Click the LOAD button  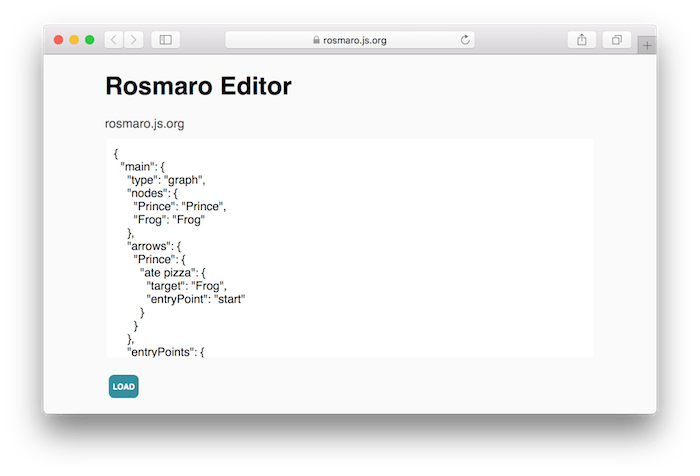pyautogui.click(x=124, y=386)
